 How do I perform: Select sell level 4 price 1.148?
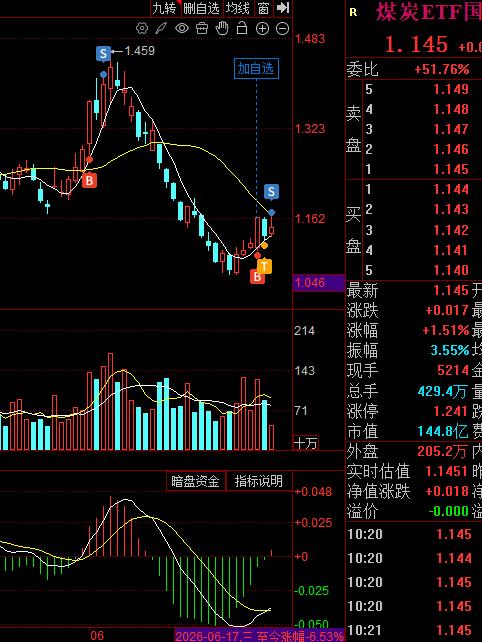coord(451,109)
